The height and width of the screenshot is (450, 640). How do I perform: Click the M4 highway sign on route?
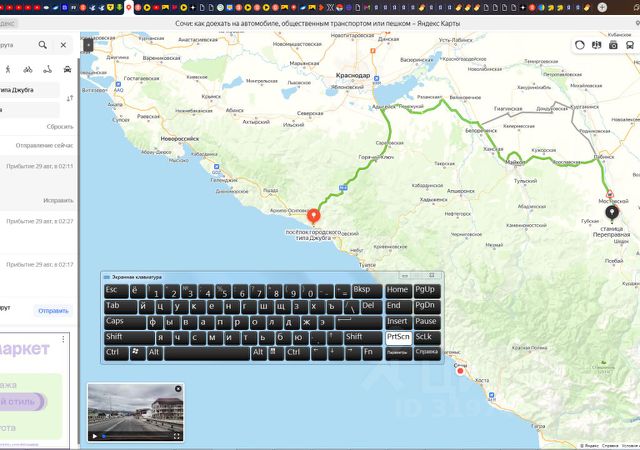[343, 188]
